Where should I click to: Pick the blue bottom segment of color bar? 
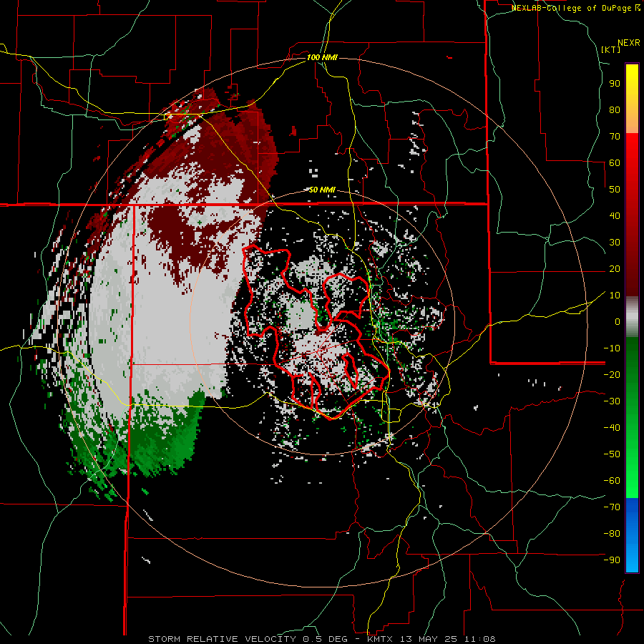click(632, 535)
